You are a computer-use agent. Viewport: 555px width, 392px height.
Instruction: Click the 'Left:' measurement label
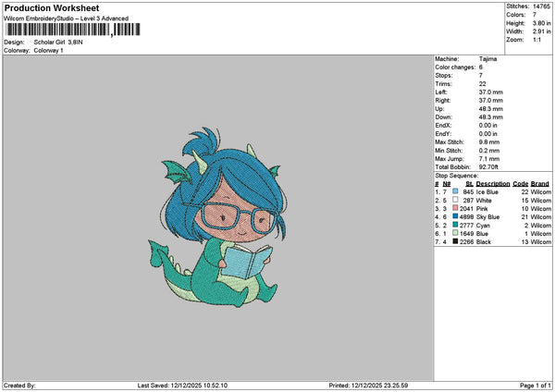pos(441,92)
